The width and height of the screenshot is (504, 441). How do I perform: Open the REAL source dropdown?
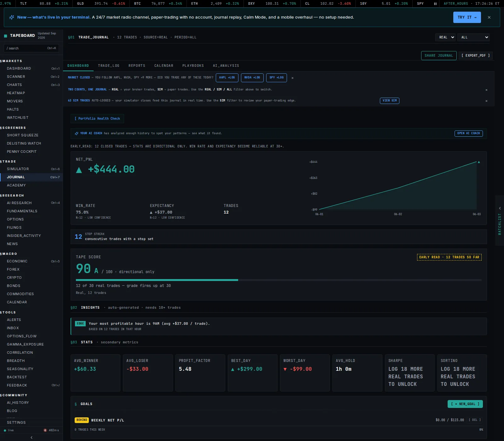[x=445, y=37]
